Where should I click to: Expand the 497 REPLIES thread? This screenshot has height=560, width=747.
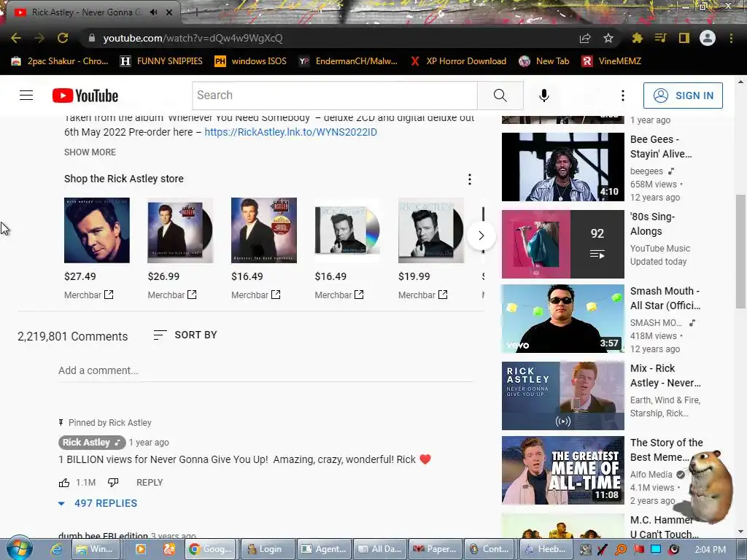click(x=98, y=503)
